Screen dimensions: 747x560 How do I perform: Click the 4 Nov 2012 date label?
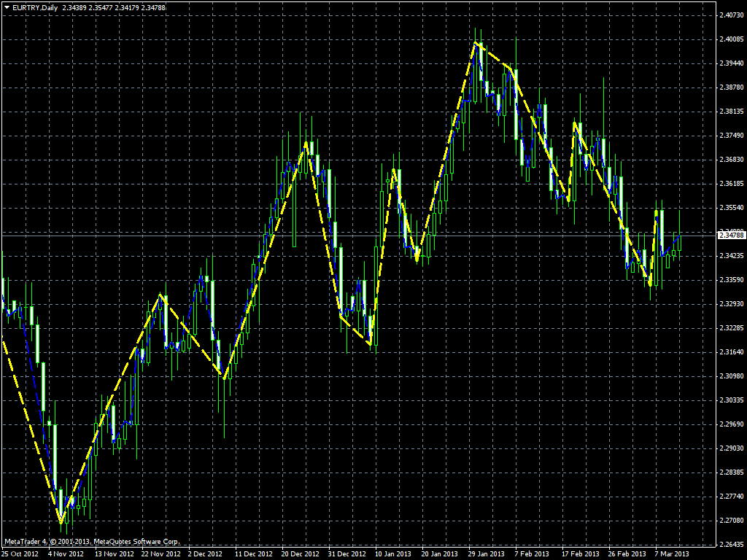(66, 553)
